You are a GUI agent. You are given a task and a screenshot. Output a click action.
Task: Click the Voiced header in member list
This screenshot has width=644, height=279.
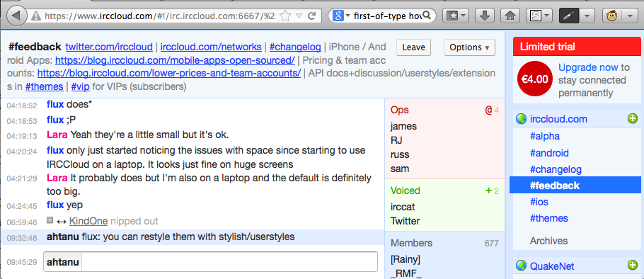(444, 190)
